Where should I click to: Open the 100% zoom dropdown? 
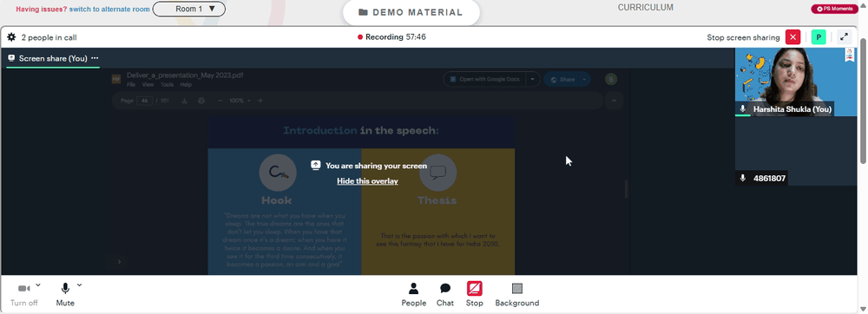pyautogui.click(x=240, y=101)
